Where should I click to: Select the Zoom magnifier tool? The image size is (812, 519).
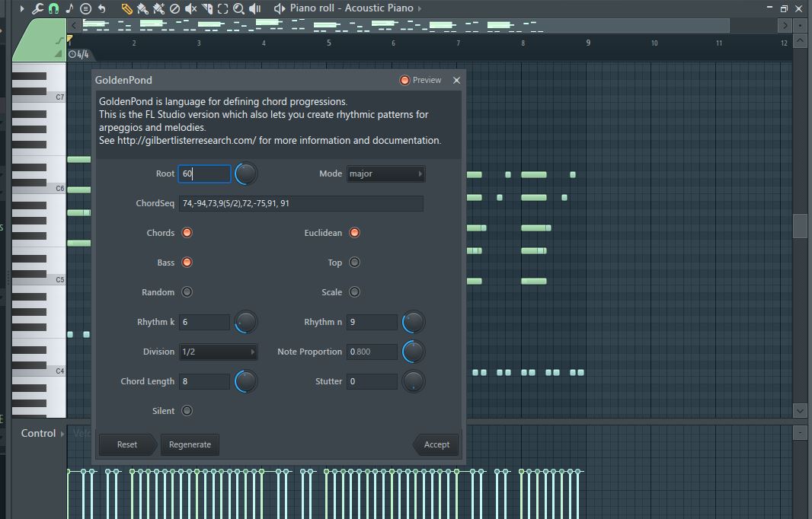click(238, 8)
